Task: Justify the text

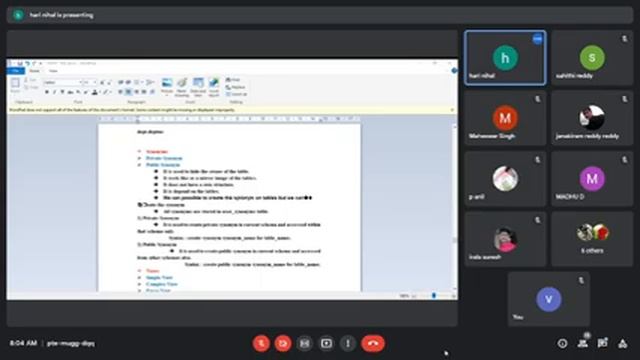Action: point(144,92)
